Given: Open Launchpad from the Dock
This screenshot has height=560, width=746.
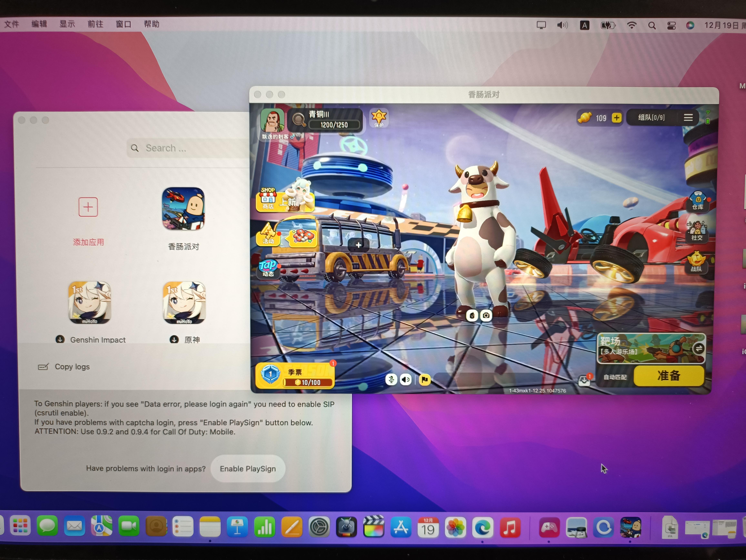Looking at the screenshot, I should pyautogui.click(x=20, y=525).
